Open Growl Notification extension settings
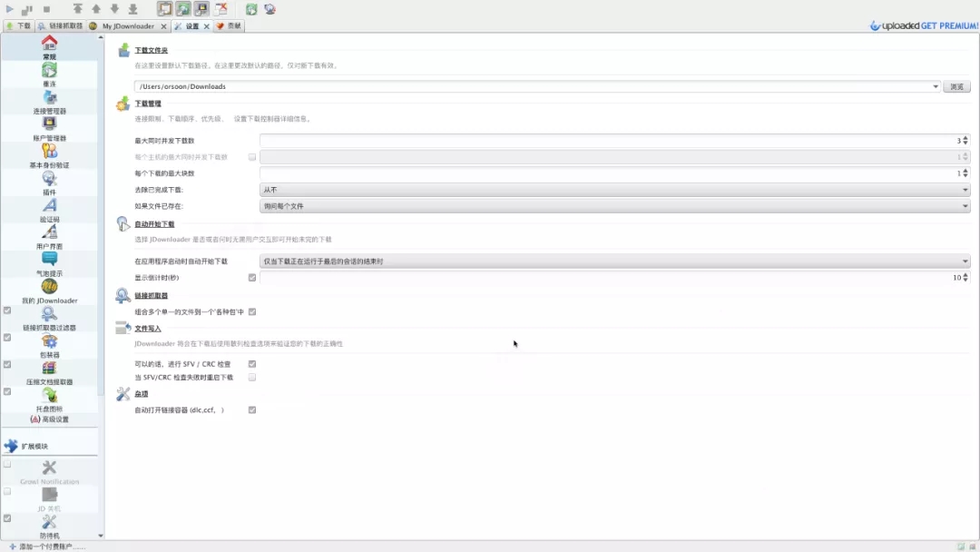The width and height of the screenshot is (980, 552). (49, 473)
